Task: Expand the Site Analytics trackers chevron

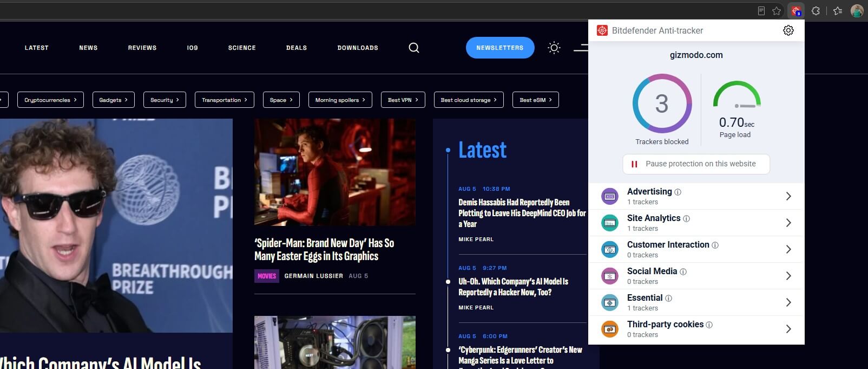Action: [x=788, y=223]
